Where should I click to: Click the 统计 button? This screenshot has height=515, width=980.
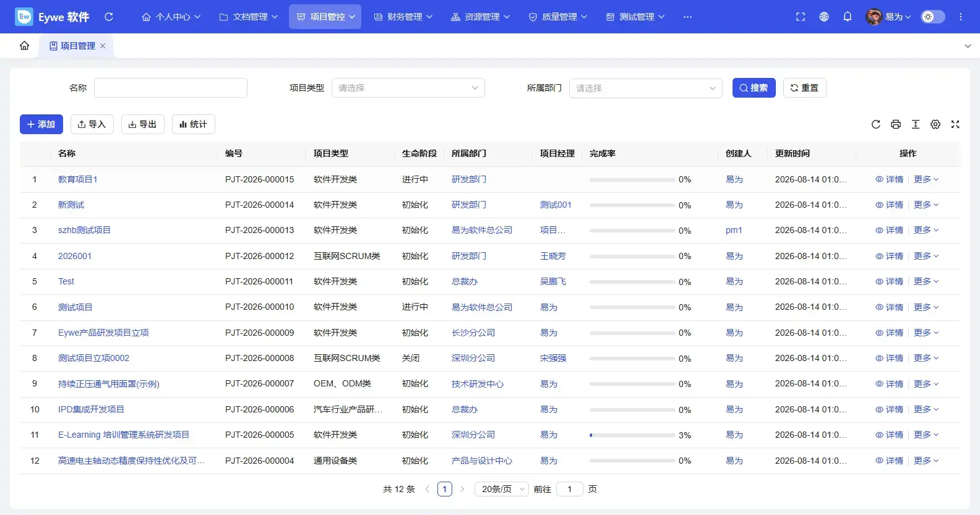[x=194, y=124]
